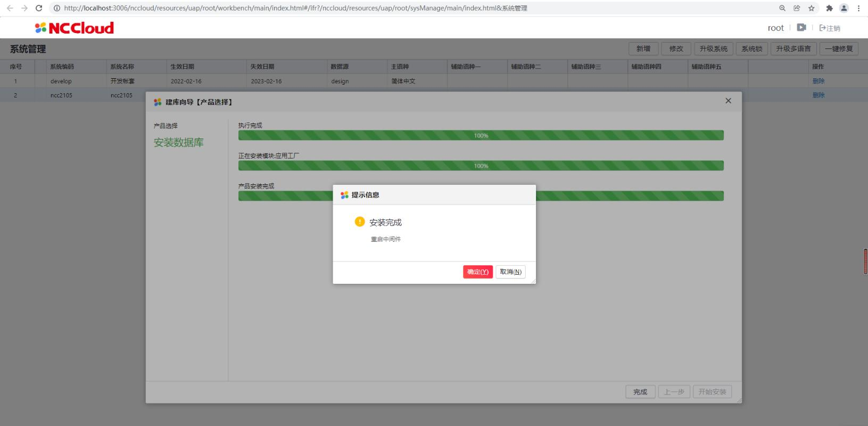Viewport: 868px width, 426px height.
Task: Click the browser back arrow
Action: (10, 8)
